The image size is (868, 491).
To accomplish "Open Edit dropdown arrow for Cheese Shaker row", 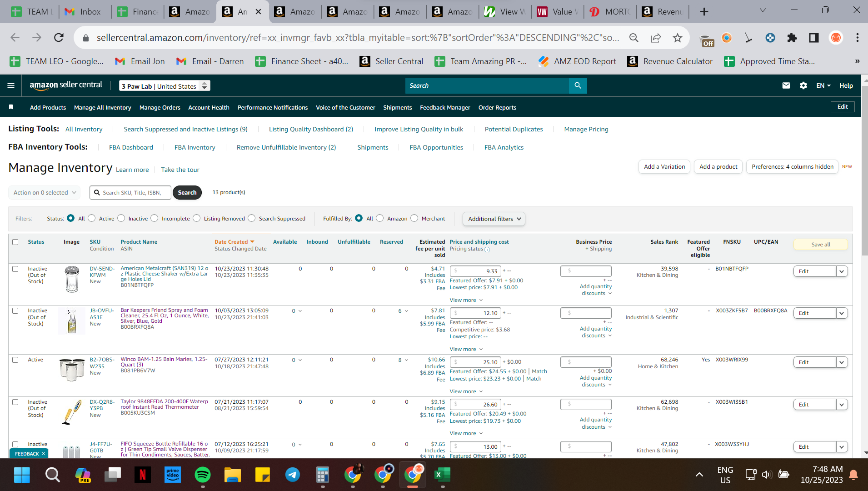I will [842, 271].
